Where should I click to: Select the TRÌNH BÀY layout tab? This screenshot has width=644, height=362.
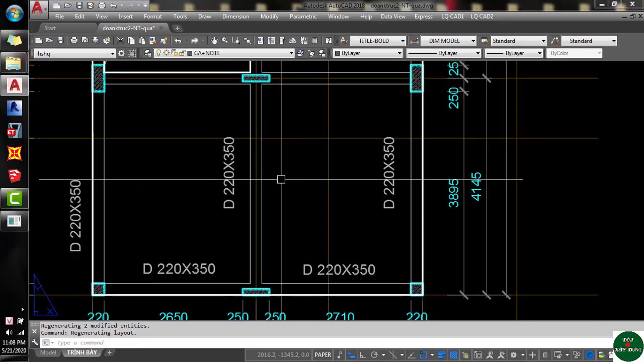click(x=82, y=352)
